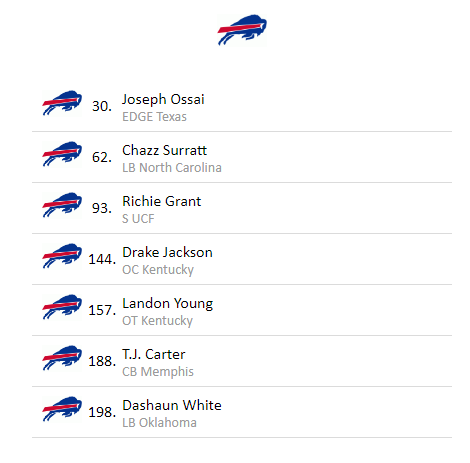470x463 pixels.
Task: Click Bills logo beside pick 62
Action: coord(62,154)
